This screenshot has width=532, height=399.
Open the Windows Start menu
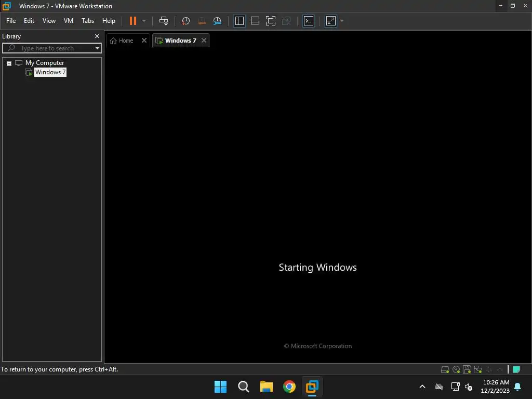[220, 387]
